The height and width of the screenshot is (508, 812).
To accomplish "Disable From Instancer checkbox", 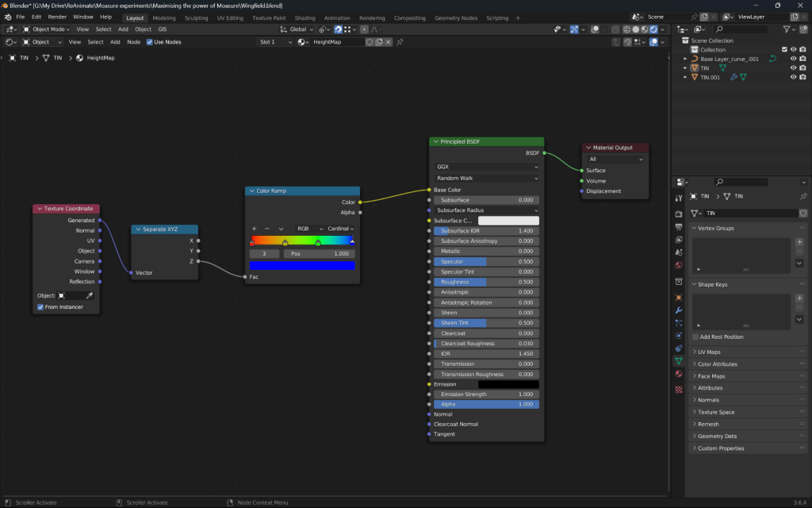I will click(40, 307).
